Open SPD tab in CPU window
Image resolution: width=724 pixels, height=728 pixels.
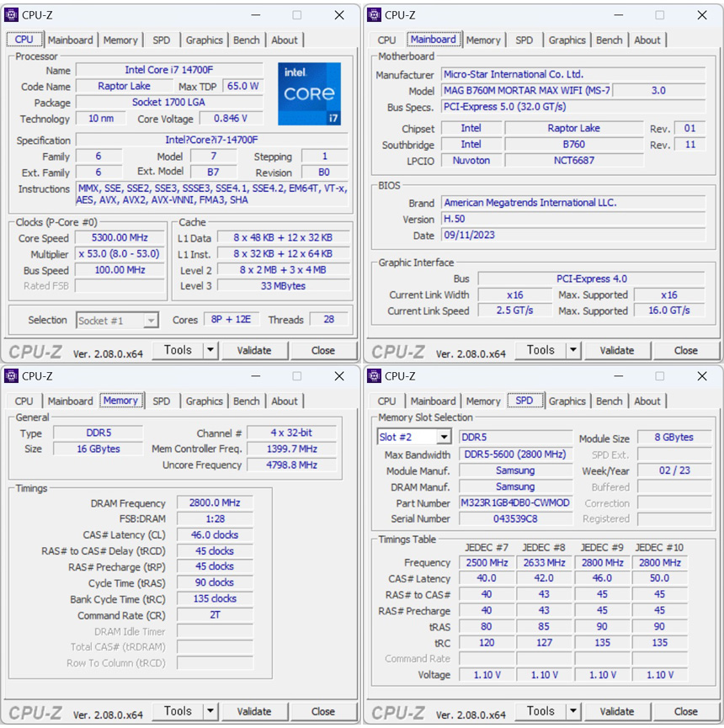pos(161,40)
